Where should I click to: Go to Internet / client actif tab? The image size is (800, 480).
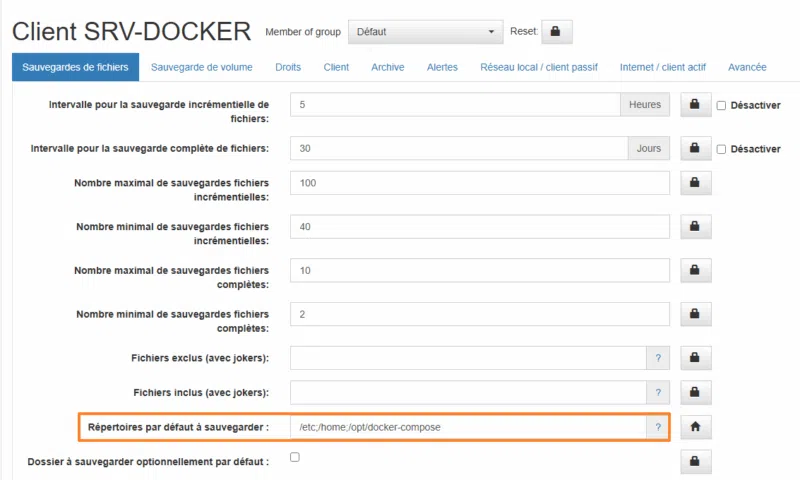(662, 67)
